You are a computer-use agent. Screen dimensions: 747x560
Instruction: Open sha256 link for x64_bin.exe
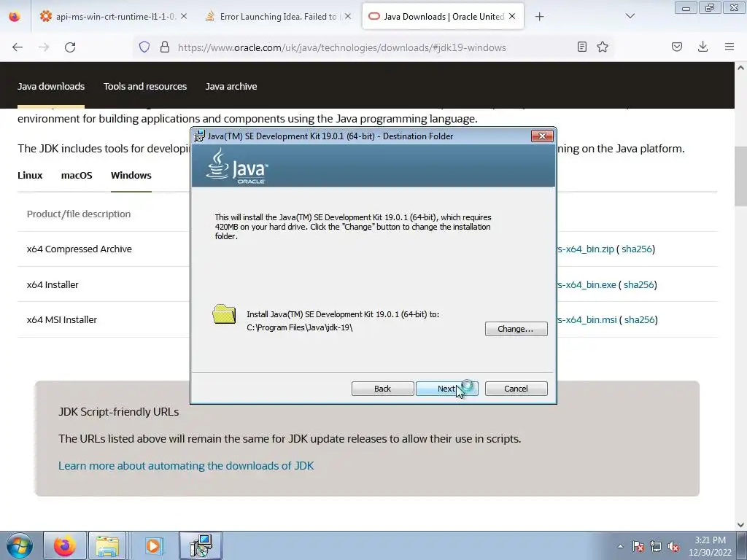(x=639, y=285)
